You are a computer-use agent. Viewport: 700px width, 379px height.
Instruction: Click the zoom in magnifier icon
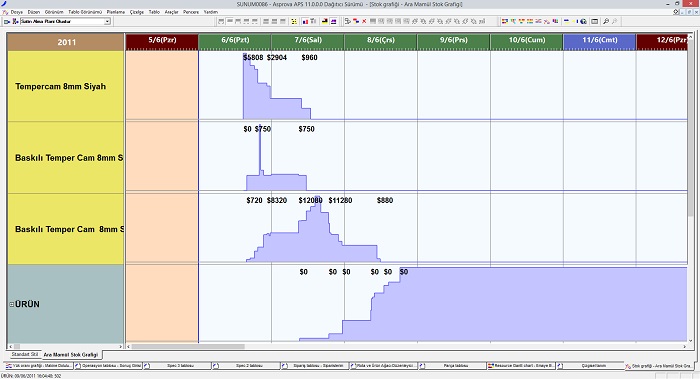pyautogui.click(x=606, y=21)
